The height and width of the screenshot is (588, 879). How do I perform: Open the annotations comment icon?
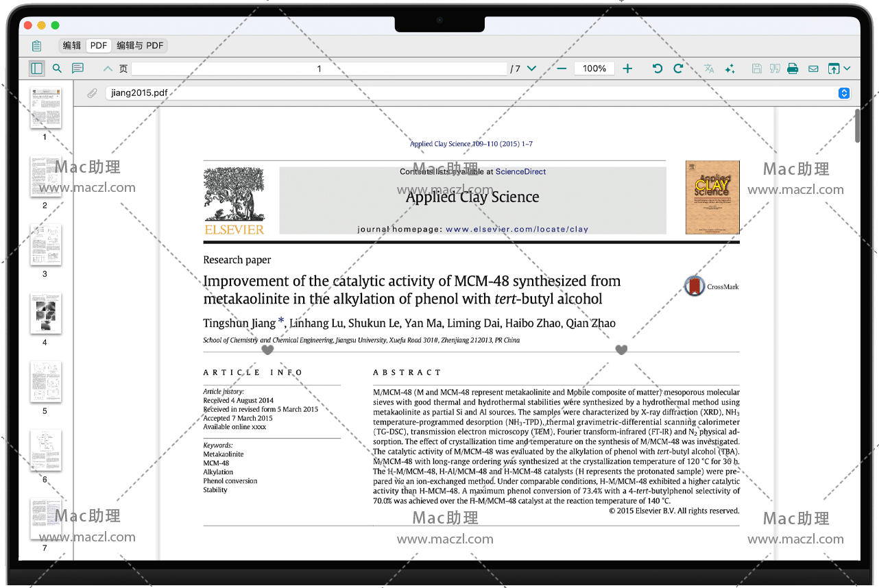pos(78,69)
